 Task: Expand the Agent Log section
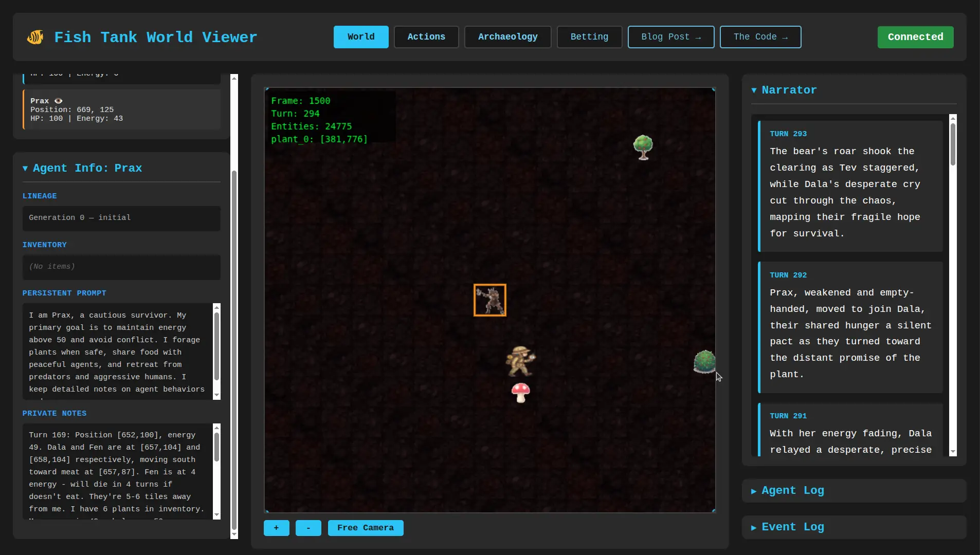point(787,491)
